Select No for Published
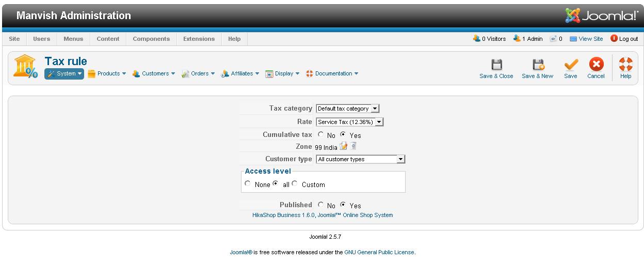 320,205
